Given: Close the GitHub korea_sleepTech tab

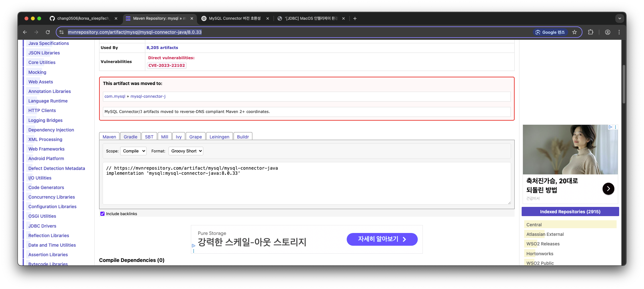Looking at the screenshot, I should point(116,18).
